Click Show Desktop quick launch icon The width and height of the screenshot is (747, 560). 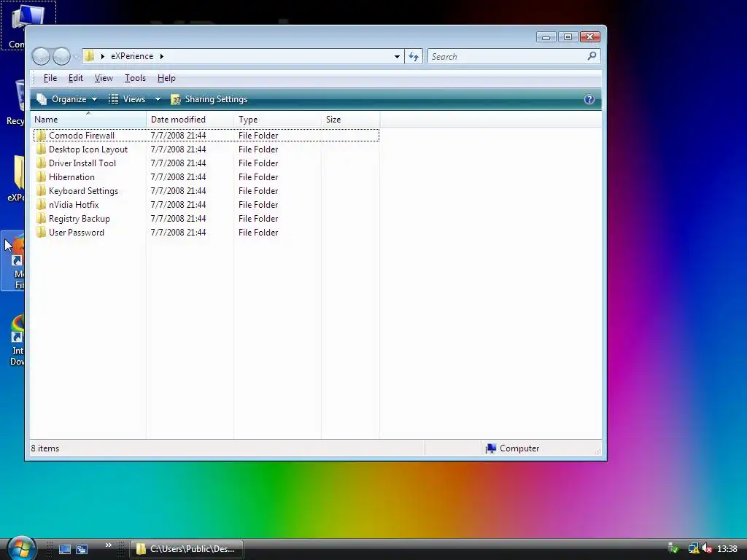65,549
